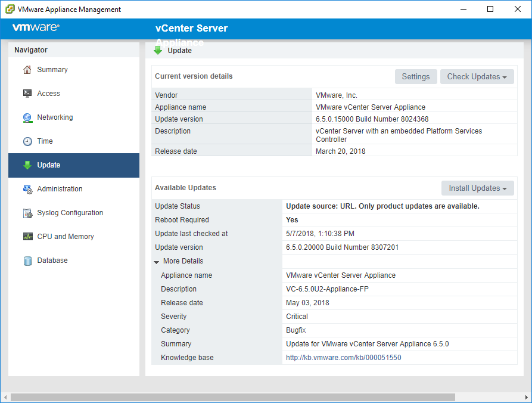Click the 'Available Updates' heading
Image resolution: width=532 pixels, height=403 pixels.
click(185, 187)
